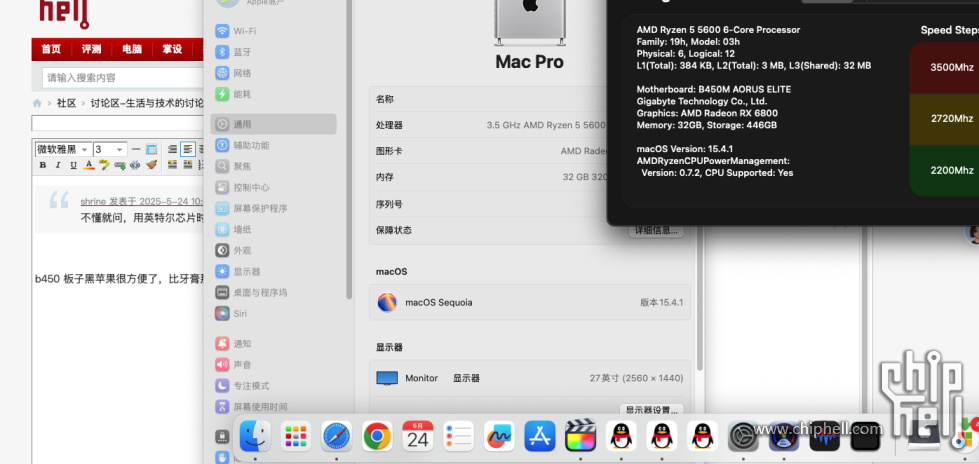Open Calendar showing 24 in Dock
Screen dimensions: 979x464
(418, 436)
